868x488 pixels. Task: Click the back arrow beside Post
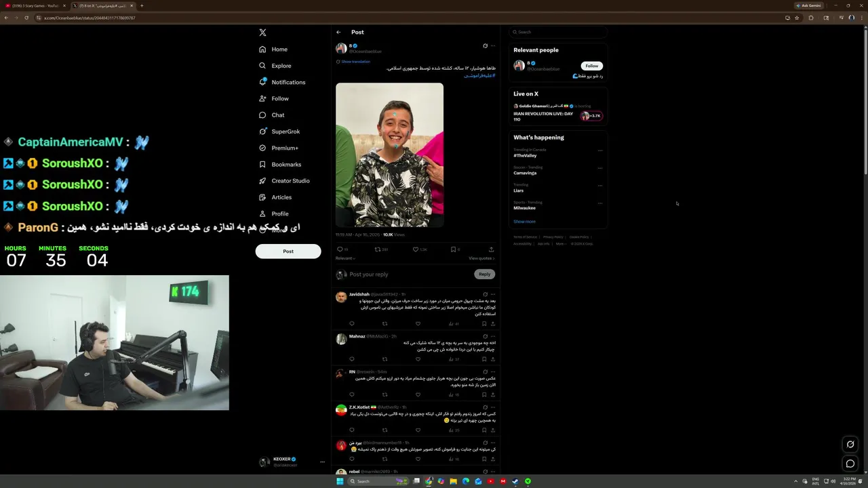(338, 33)
